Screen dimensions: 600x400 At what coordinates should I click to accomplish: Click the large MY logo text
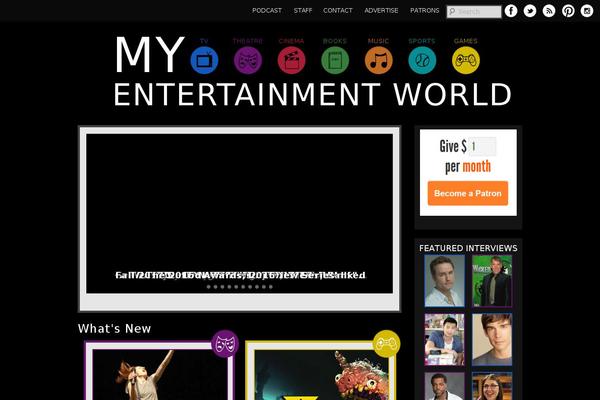[150, 55]
